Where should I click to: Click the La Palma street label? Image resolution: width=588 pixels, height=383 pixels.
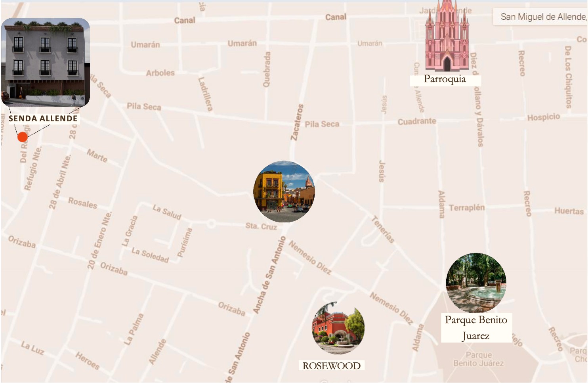[x=134, y=329]
